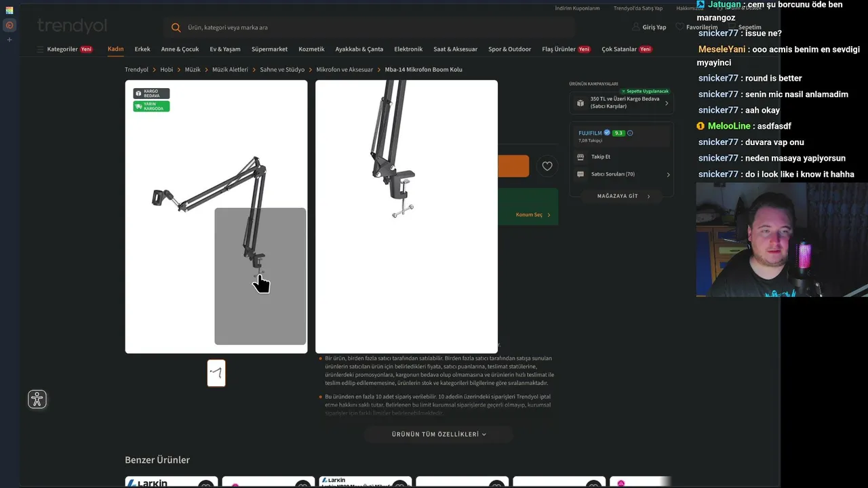Click the FUJIFILM seller info icon
This screenshot has width=868, height=488.
(x=630, y=133)
